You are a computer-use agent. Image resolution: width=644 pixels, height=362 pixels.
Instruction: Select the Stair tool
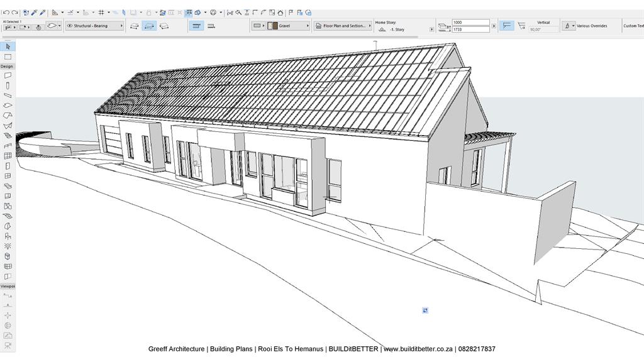pos(8,136)
